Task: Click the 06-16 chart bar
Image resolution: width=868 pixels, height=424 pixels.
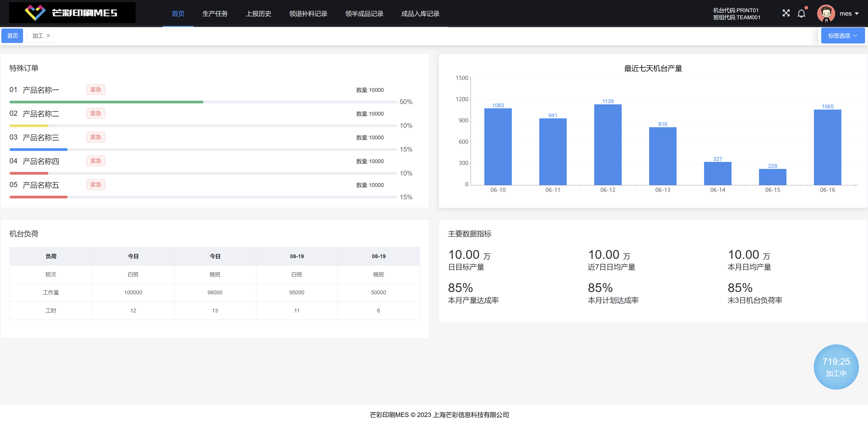Action: pos(827,148)
